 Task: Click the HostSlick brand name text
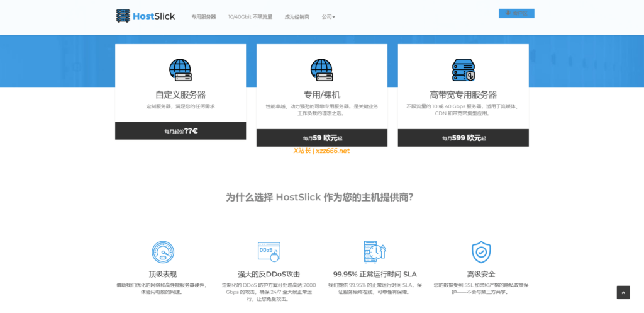pyautogui.click(x=153, y=16)
